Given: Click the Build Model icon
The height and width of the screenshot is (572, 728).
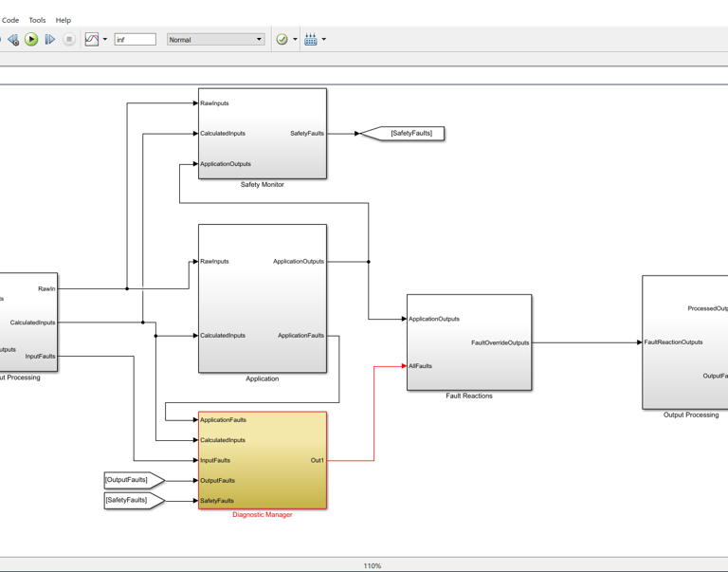Looking at the screenshot, I should (311, 40).
